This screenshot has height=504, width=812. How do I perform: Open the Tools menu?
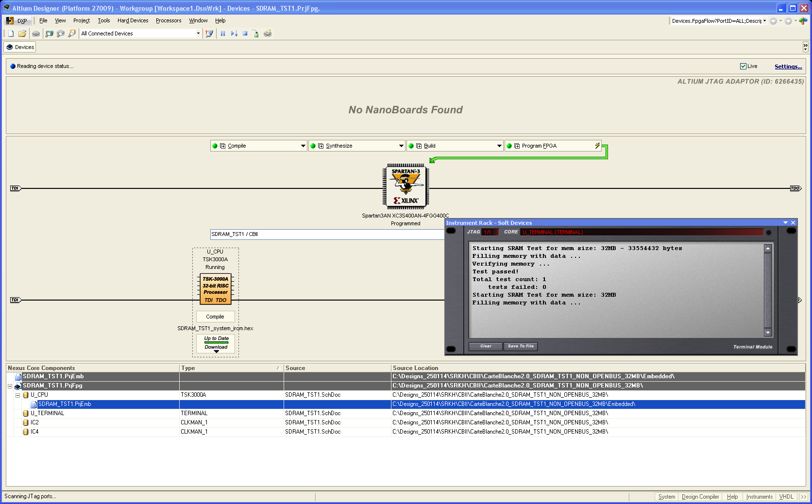coord(104,20)
